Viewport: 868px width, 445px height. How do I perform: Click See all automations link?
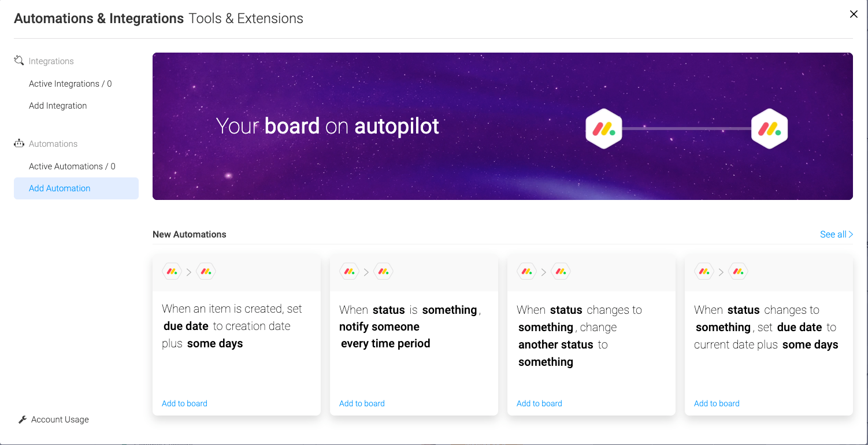837,234
